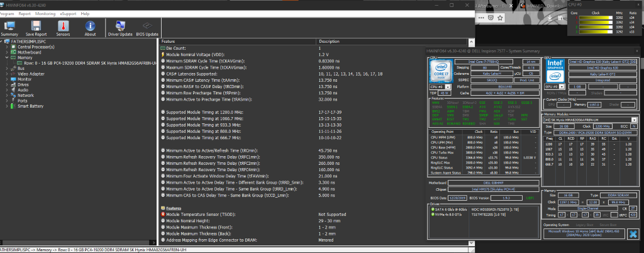
Task: Click the NVMe 4x 8.0 GT/s drive entry
Action: pyautogui.click(x=485, y=215)
